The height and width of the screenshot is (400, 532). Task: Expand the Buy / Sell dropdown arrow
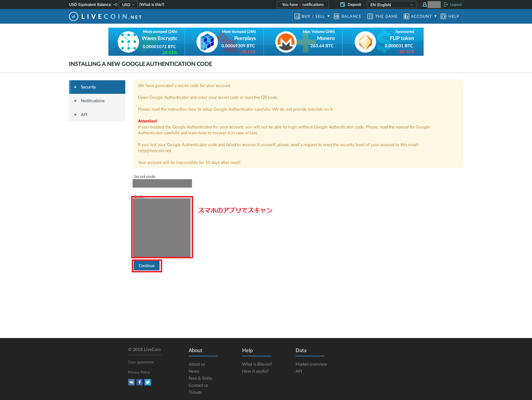[x=328, y=16]
